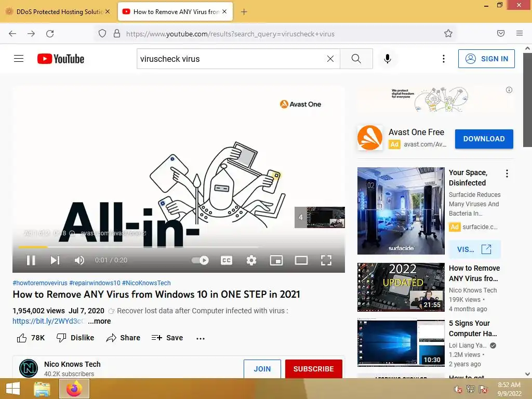Clear the search box text
The height and width of the screenshot is (399, 532).
[330, 59]
